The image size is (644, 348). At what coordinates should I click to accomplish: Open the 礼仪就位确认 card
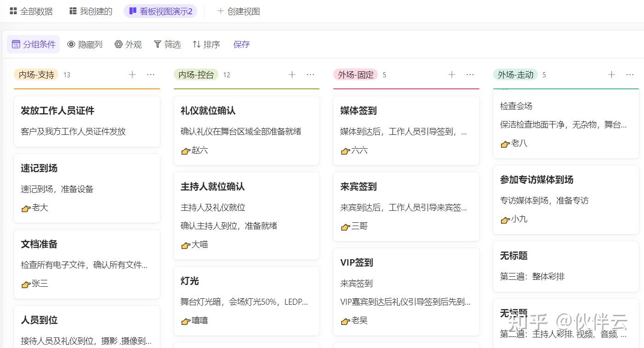[x=246, y=130]
